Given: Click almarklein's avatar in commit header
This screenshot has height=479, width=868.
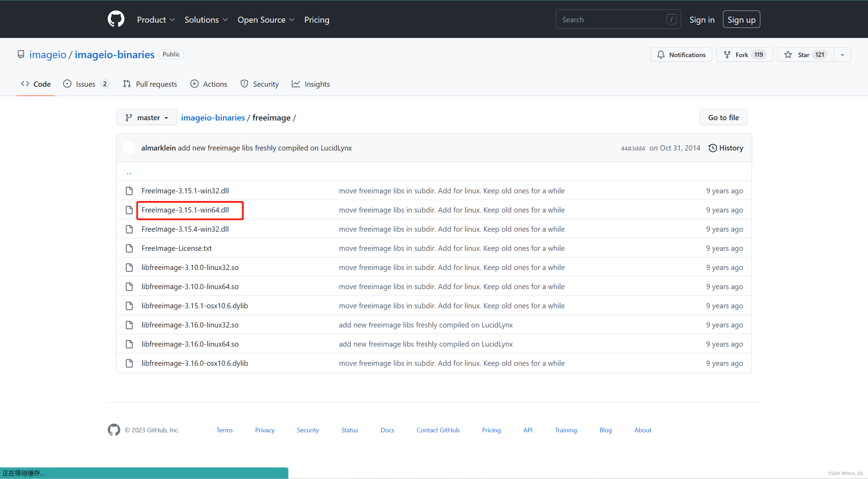Looking at the screenshot, I should pyautogui.click(x=129, y=148).
